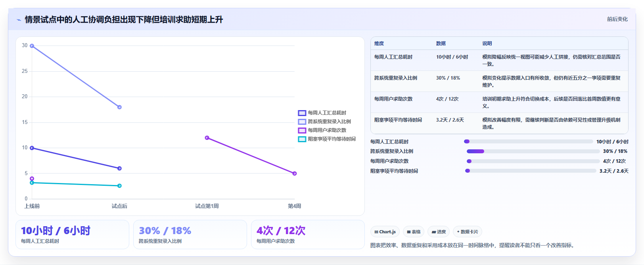Click the 每周用户求助次数 progress bar
The height and width of the screenshot is (265, 644).
point(533,161)
